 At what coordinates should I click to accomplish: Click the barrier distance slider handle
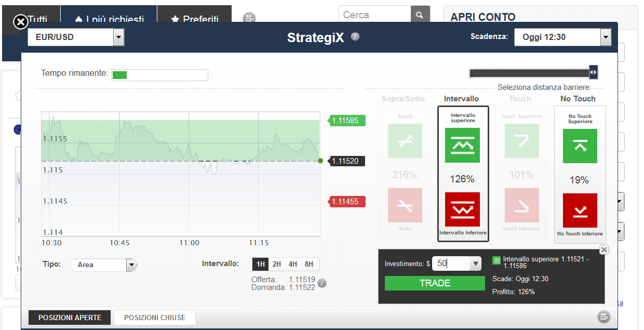point(594,72)
